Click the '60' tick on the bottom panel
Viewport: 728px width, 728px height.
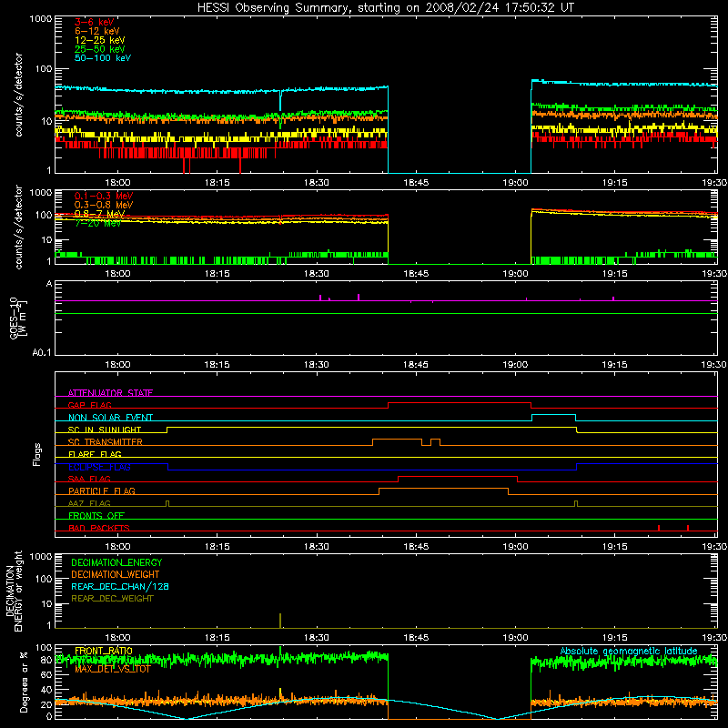[x=46, y=675]
